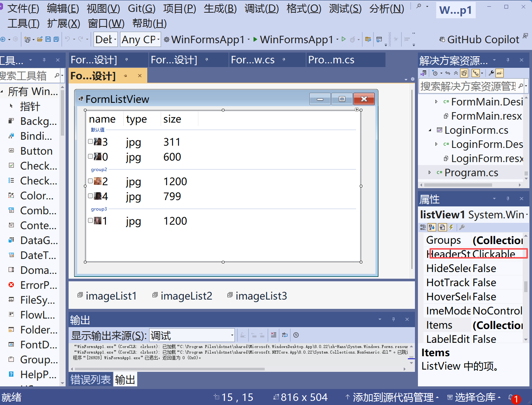The width and height of the screenshot is (532, 405).
Task: Select the HeaderStyle Clickable property value
Action: coord(497,254)
